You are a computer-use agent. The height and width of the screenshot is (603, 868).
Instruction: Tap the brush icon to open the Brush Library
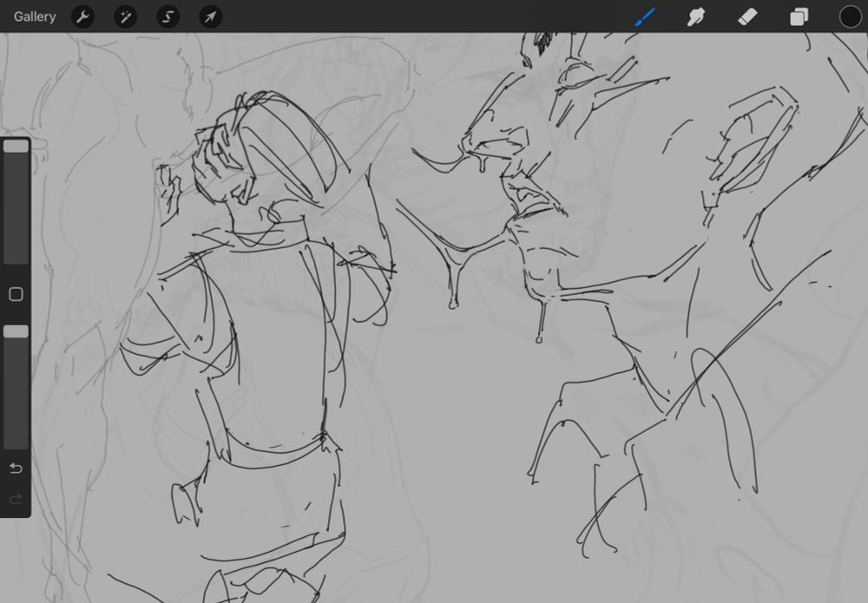click(x=644, y=16)
